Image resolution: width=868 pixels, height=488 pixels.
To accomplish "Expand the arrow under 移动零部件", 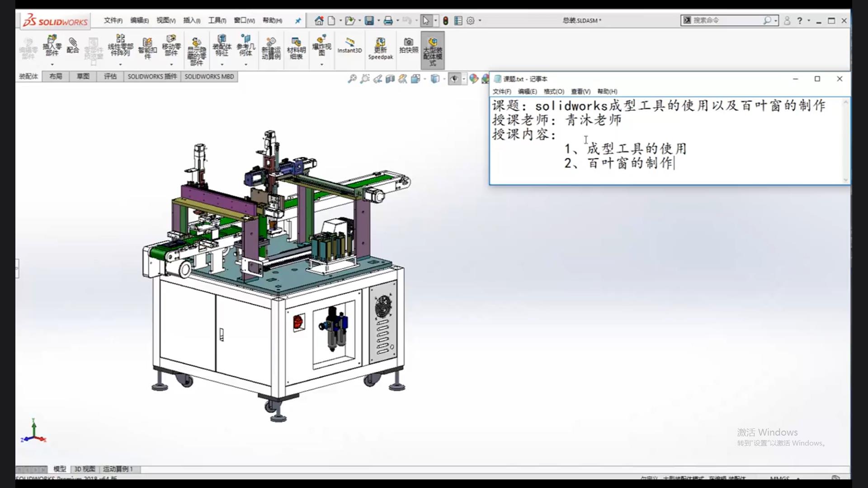I will click(x=171, y=64).
